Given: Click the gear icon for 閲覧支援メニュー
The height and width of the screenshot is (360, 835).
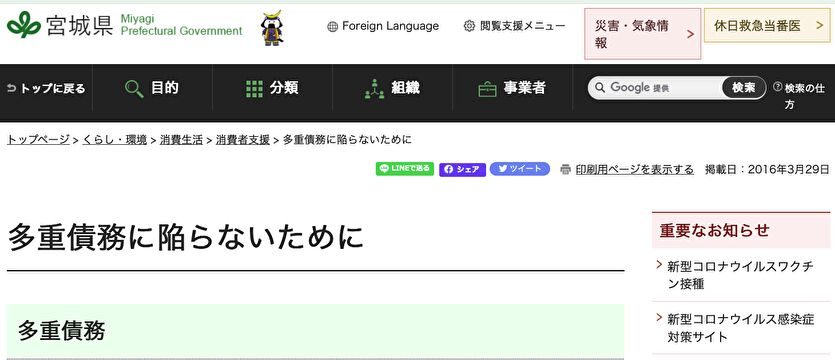Looking at the screenshot, I should coord(469,26).
